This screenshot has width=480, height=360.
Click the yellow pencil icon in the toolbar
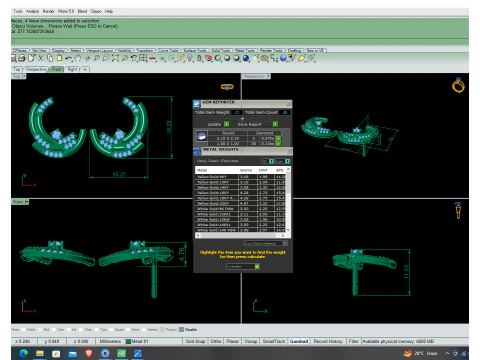302,58
